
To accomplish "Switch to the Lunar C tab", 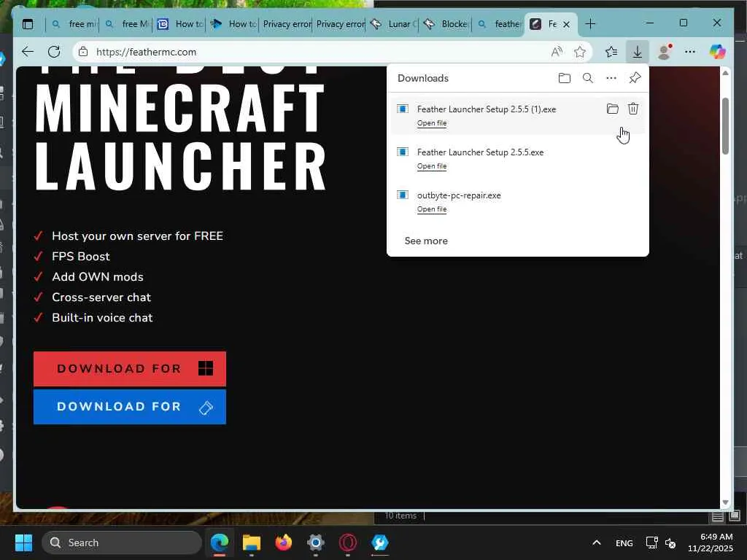I will click(392, 24).
